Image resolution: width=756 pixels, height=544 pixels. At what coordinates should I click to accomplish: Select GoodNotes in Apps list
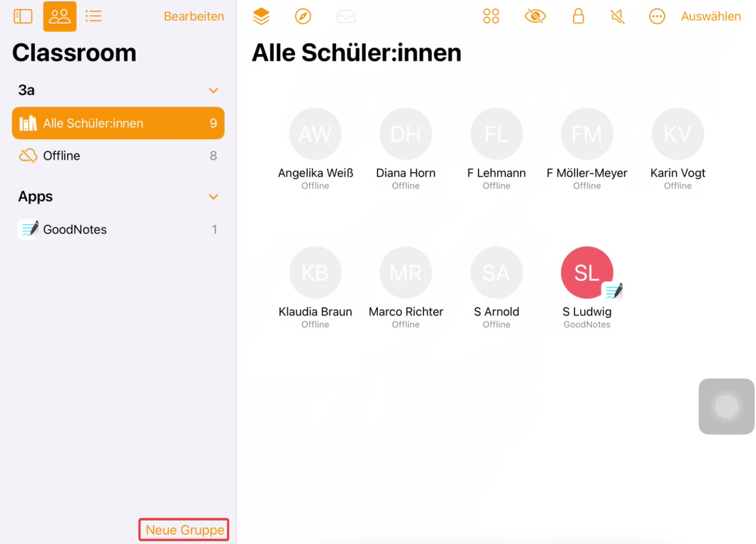118,229
